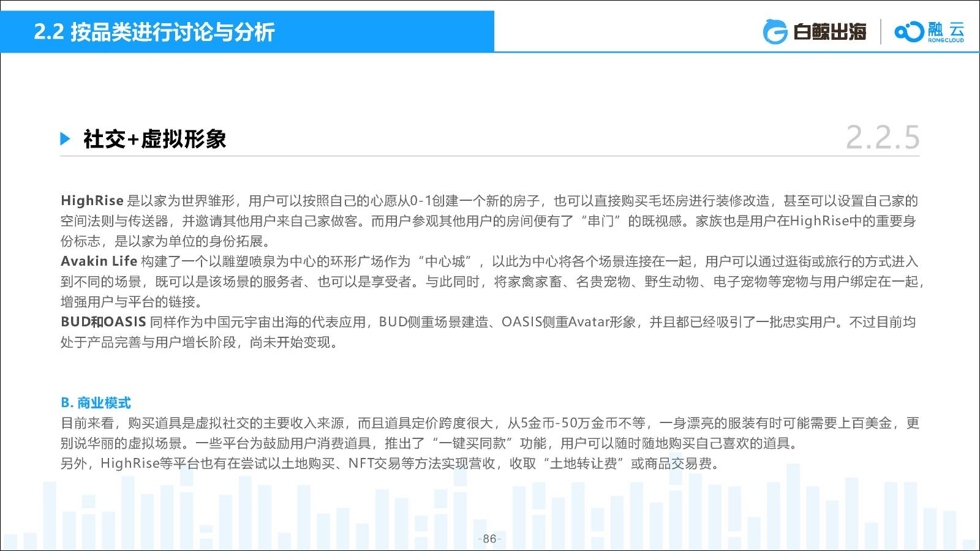Click the blue subheading "B. 商业模式"
980x551 pixels.
(x=96, y=403)
